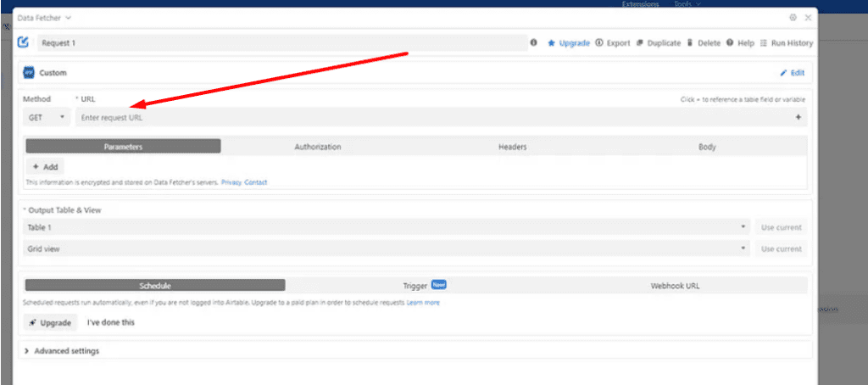Image resolution: width=868 pixels, height=385 pixels.
Task: Switch to the Headers tab
Action: pyautogui.click(x=512, y=147)
